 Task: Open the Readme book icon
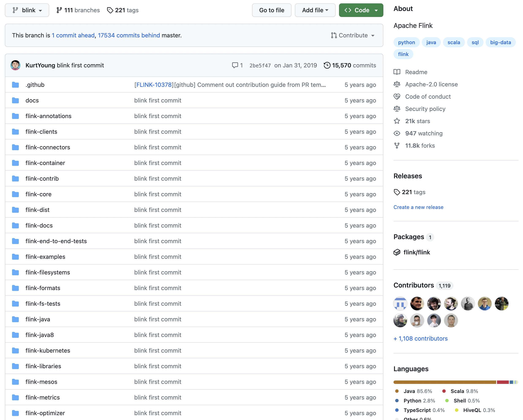(x=397, y=72)
